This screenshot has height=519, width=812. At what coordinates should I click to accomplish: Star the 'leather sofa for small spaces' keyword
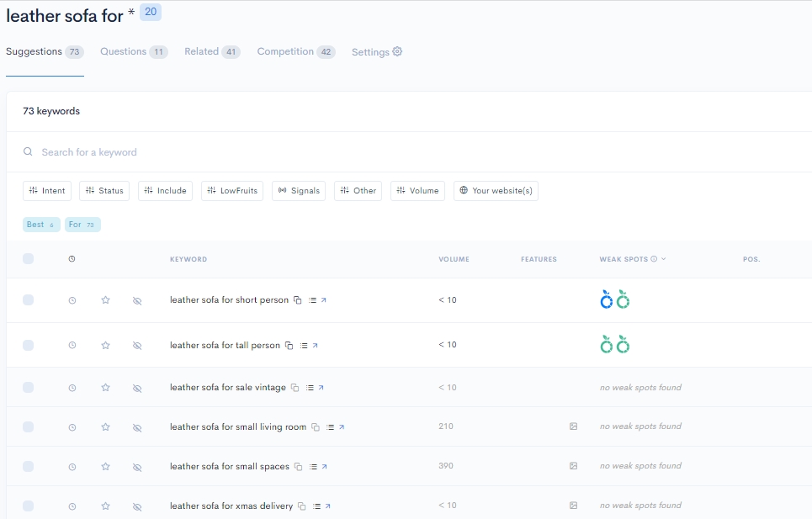(x=106, y=467)
